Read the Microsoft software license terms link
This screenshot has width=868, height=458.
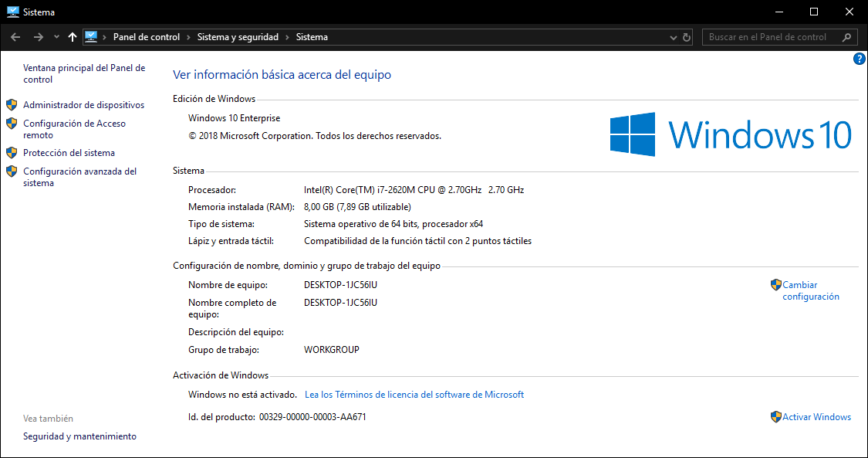click(414, 395)
